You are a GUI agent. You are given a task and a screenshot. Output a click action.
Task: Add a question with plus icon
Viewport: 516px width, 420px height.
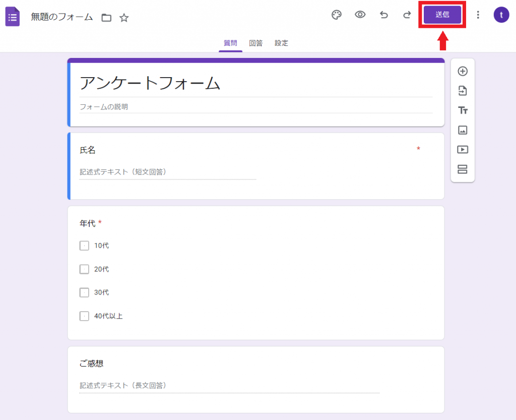463,71
